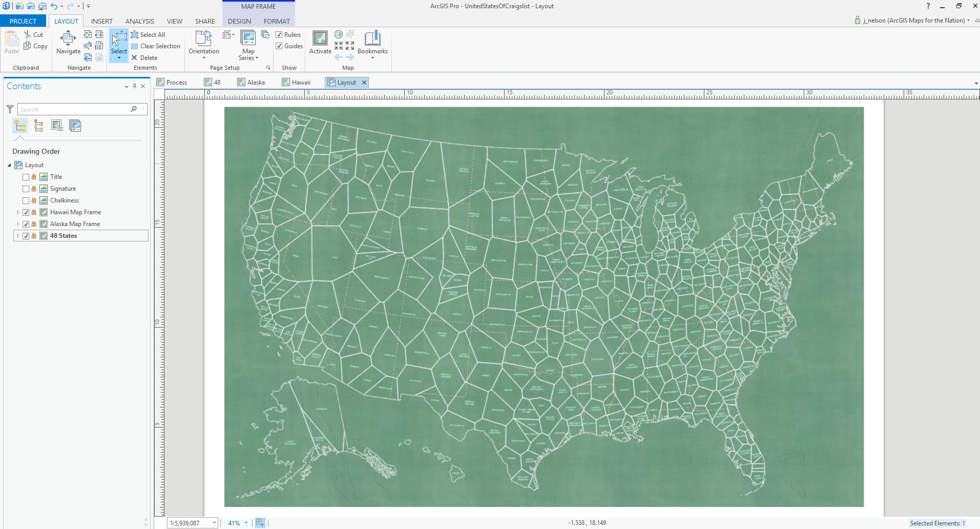Open the 41% zoom level dropdown

(x=246, y=523)
